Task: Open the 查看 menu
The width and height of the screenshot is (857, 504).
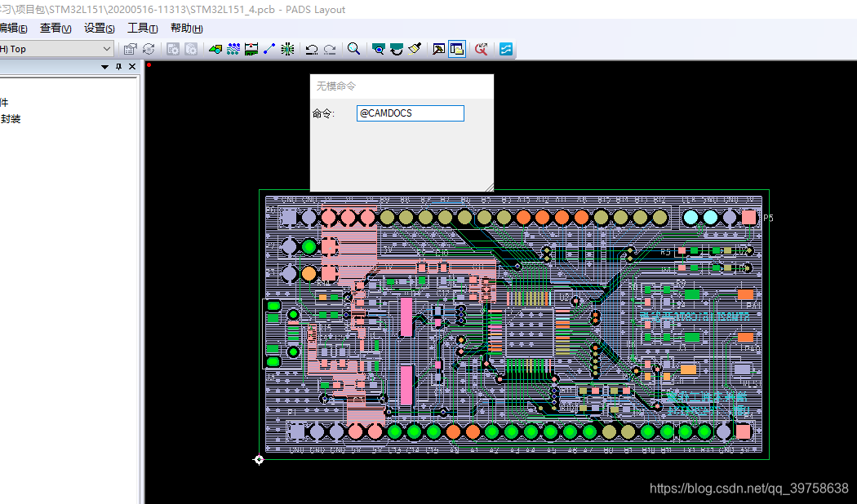Action: tap(56, 29)
